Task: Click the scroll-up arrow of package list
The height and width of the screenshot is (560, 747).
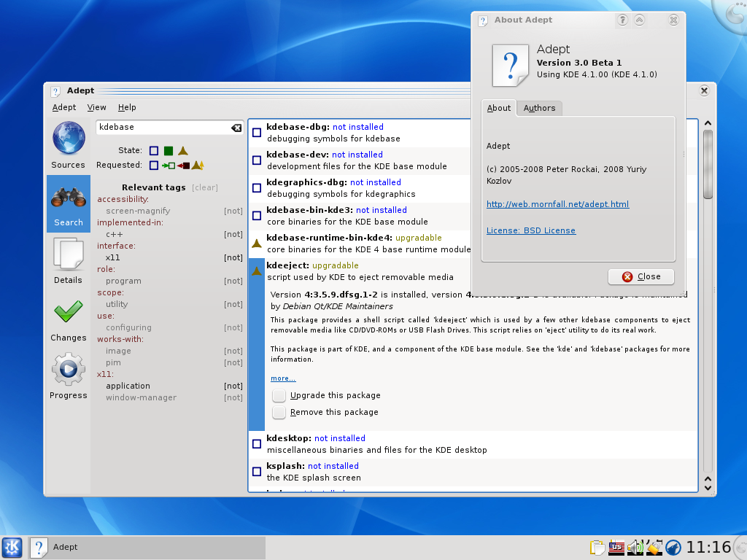Action: click(708, 123)
